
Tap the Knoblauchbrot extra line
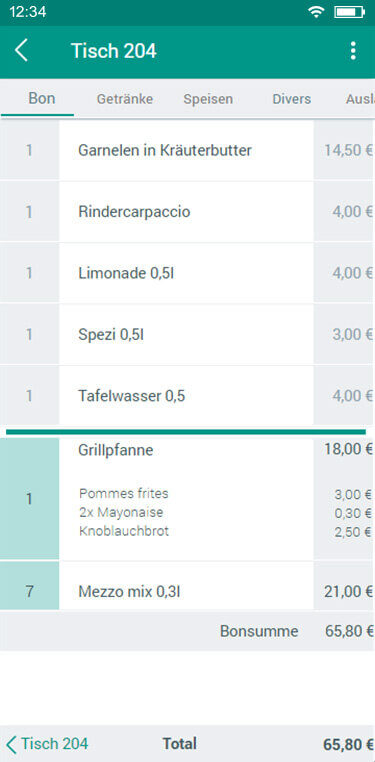coord(124,531)
